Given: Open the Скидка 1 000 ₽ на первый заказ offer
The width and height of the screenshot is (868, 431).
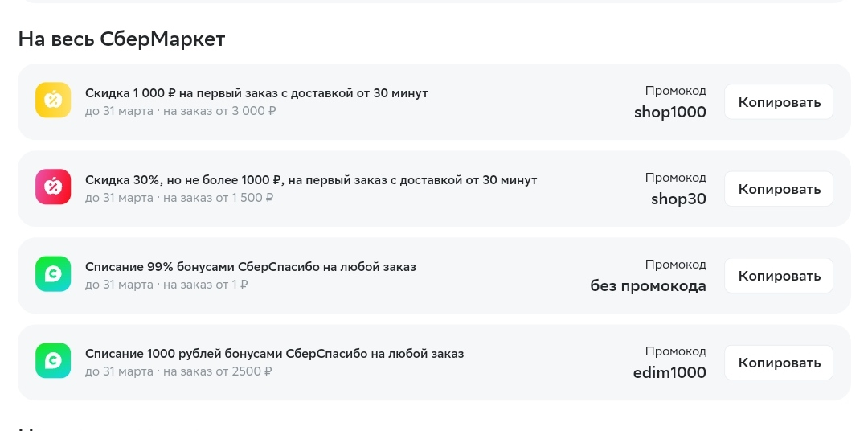Looking at the screenshot, I should coord(256,93).
